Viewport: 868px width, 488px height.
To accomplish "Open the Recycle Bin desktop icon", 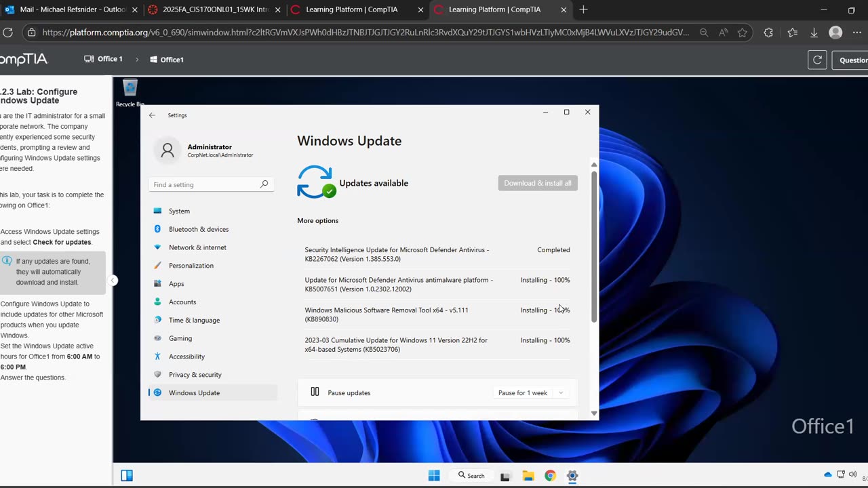I will pyautogui.click(x=130, y=93).
